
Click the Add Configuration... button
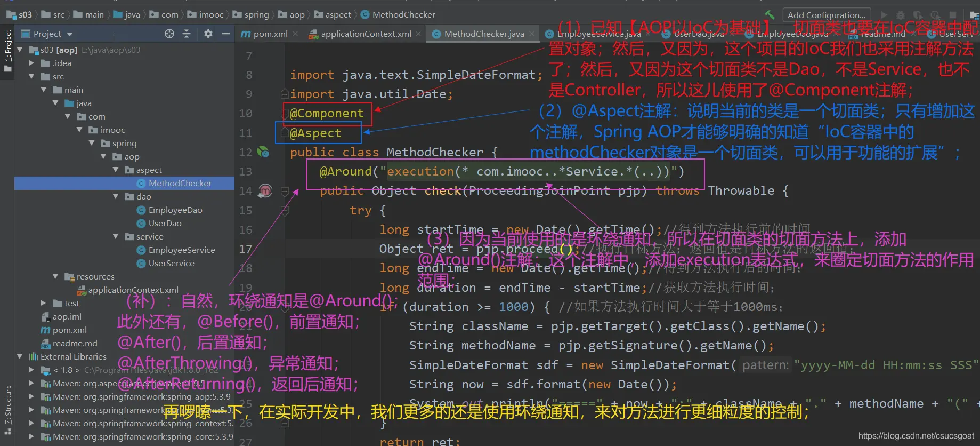[x=827, y=15]
